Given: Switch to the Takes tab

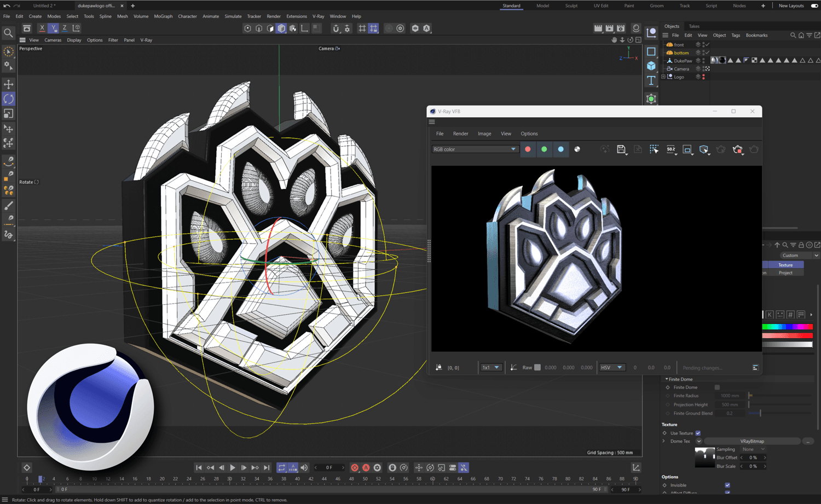Looking at the screenshot, I should click(x=693, y=26).
